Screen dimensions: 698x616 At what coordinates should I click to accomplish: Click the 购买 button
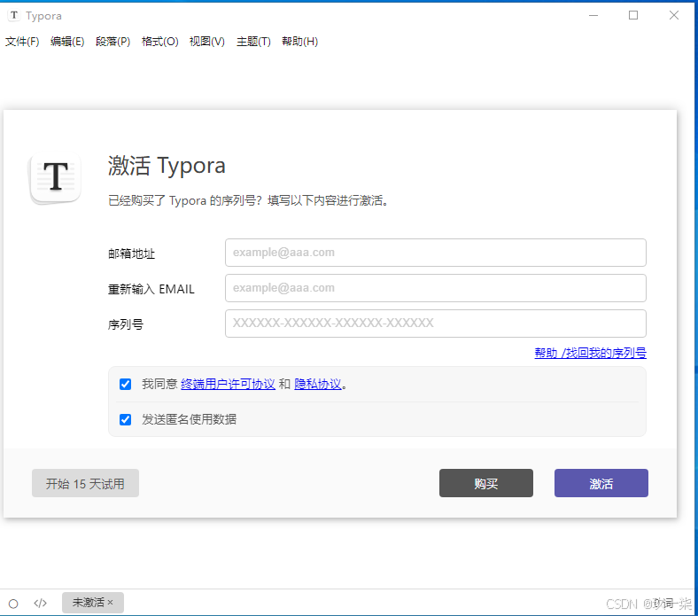486,483
